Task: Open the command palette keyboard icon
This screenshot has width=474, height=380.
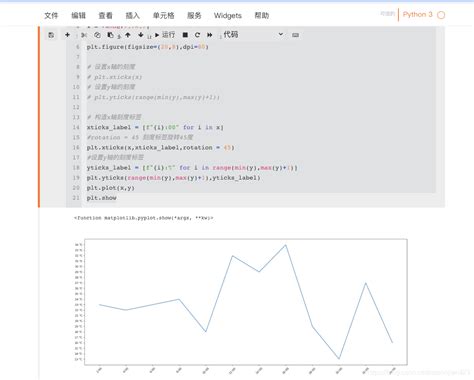Action: 295,35
